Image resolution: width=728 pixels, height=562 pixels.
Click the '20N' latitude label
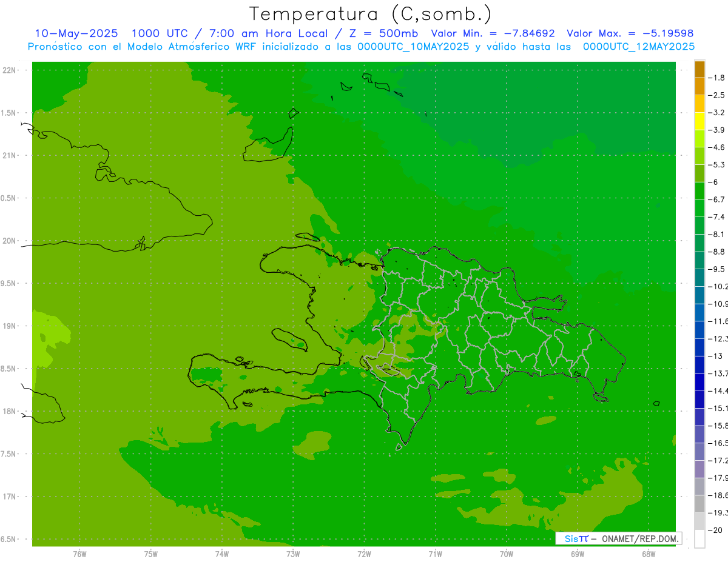[x=9, y=241]
